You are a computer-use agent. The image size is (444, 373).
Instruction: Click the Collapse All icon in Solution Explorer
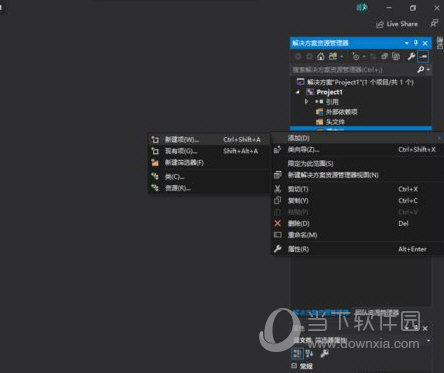tap(384, 56)
